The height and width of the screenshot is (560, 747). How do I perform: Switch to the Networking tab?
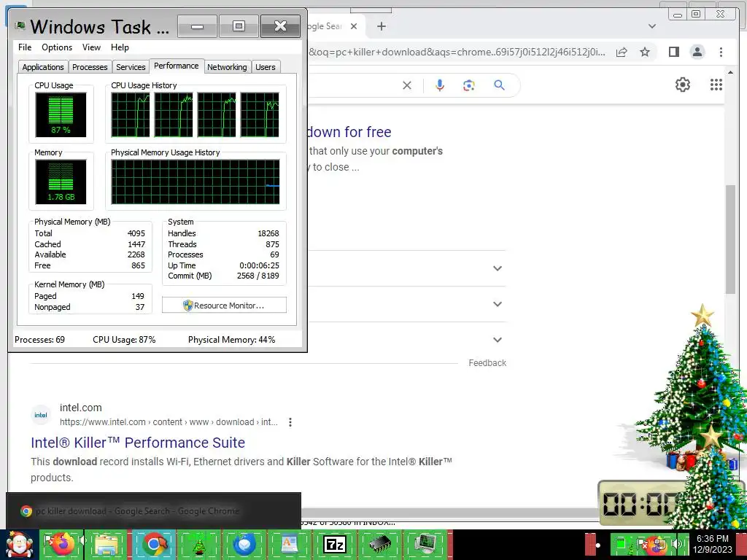(227, 67)
